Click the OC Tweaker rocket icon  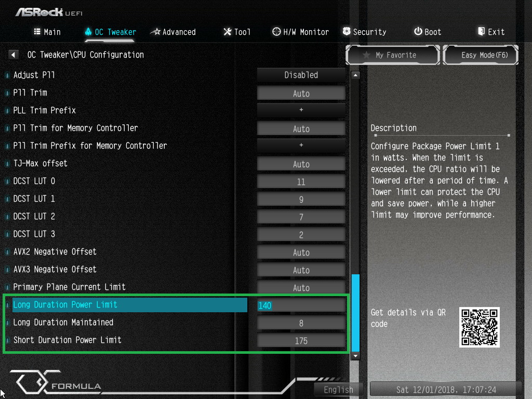click(x=88, y=32)
